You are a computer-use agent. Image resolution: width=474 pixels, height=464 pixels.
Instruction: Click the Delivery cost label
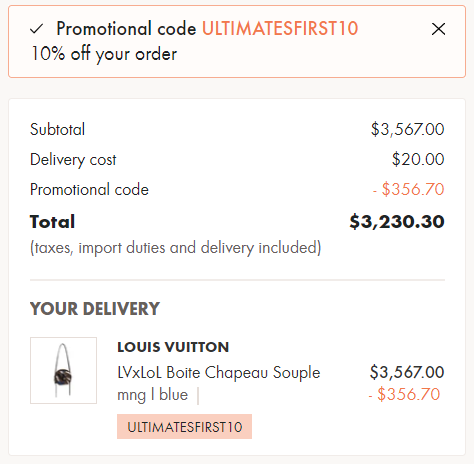[x=73, y=160]
